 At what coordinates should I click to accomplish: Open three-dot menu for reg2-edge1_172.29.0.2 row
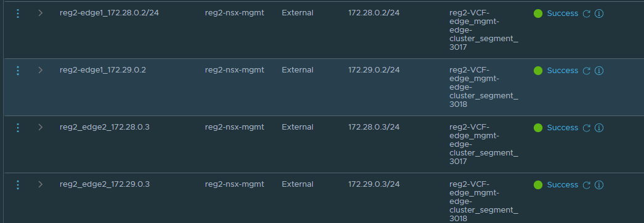pyautogui.click(x=18, y=71)
